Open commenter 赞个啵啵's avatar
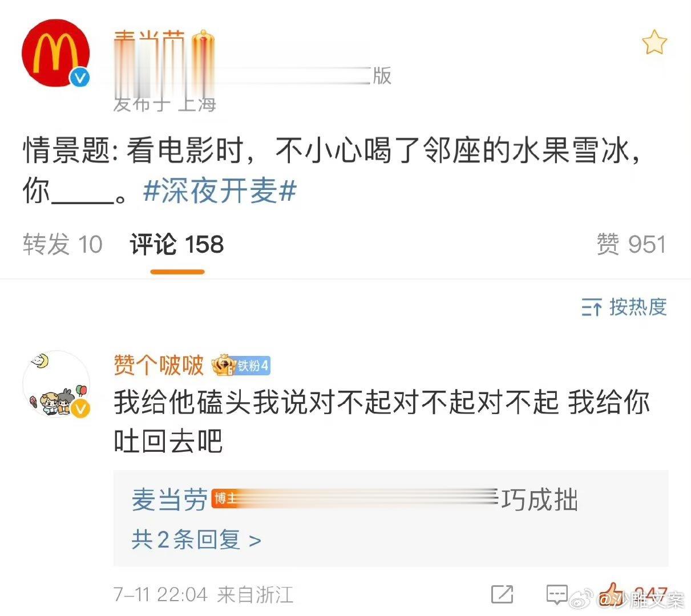Image resolution: width=691 pixels, height=616 pixels. click(55, 384)
